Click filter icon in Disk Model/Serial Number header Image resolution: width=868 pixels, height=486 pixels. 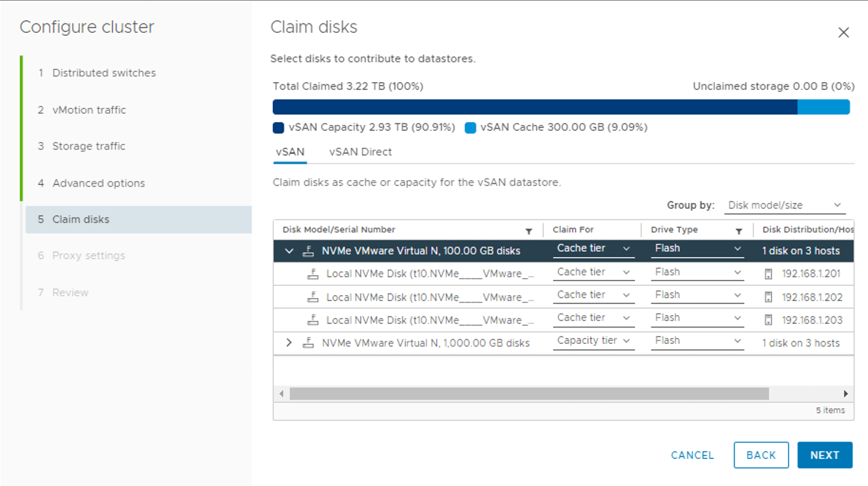(529, 231)
